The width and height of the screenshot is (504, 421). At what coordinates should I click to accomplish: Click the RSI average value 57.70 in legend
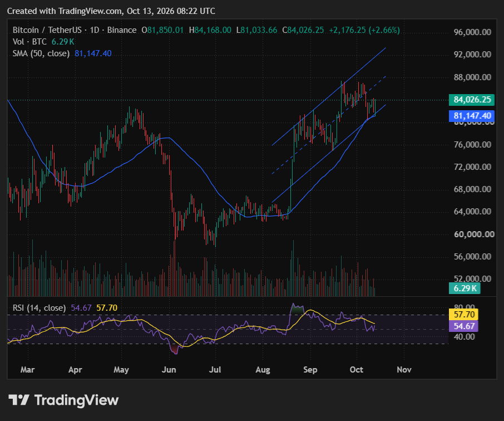coord(107,308)
